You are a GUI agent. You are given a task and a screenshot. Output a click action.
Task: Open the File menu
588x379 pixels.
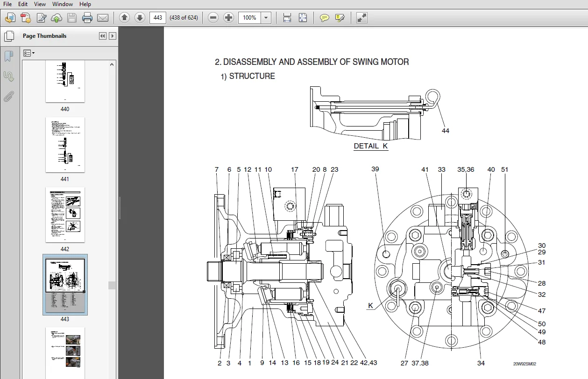(x=8, y=4)
